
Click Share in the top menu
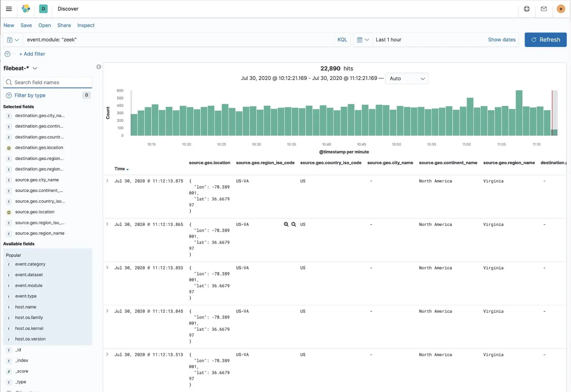[64, 25]
